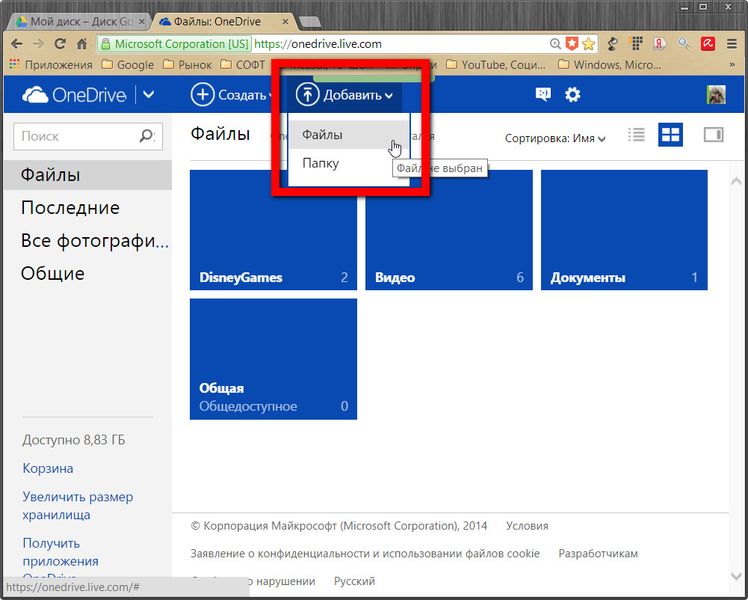Select Файлы in the left sidebar
Image resolution: width=748 pixels, height=600 pixels.
pyautogui.click(x=88, y=175)
